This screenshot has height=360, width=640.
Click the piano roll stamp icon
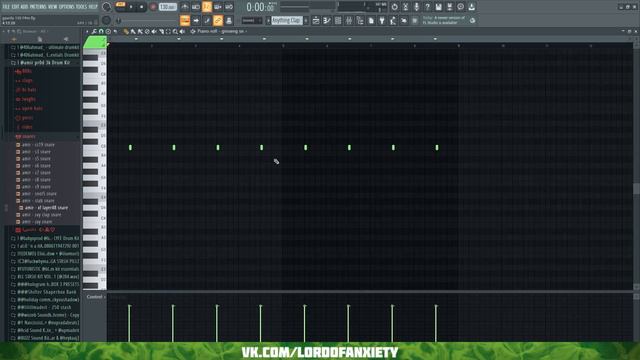point(108,31)
